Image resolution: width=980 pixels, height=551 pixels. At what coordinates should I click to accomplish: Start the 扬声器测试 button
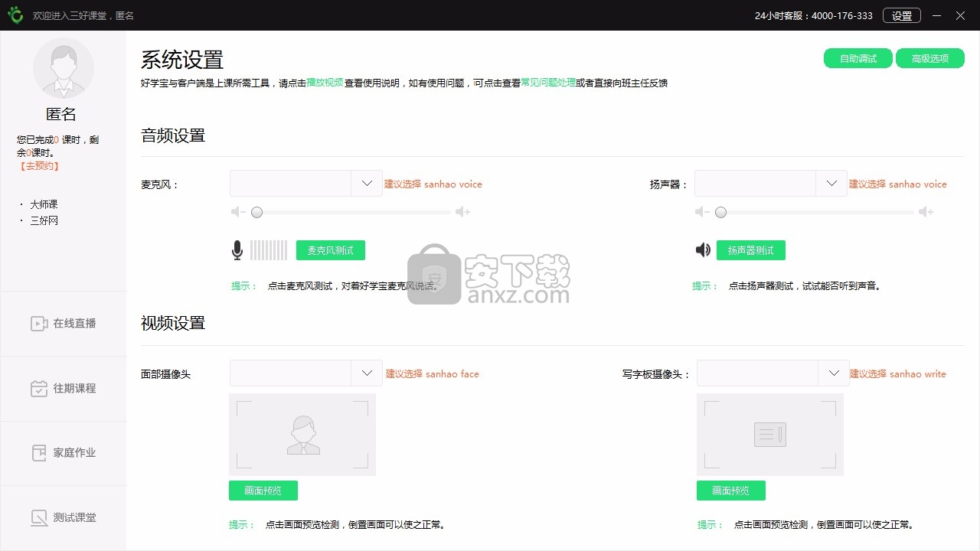751,250
